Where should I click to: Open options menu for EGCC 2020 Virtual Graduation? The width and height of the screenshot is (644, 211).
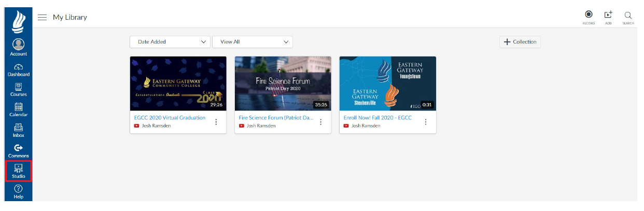(216, 122)
